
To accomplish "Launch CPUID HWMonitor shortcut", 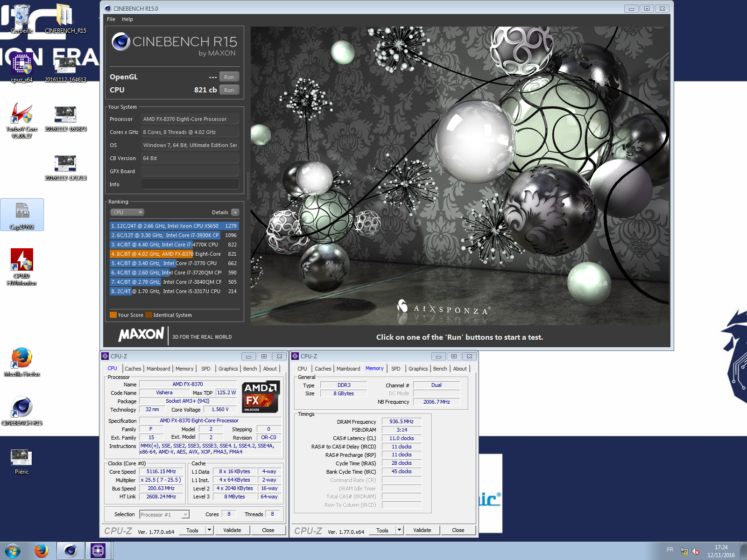I will pyautogui.click(x=22, y=266).
